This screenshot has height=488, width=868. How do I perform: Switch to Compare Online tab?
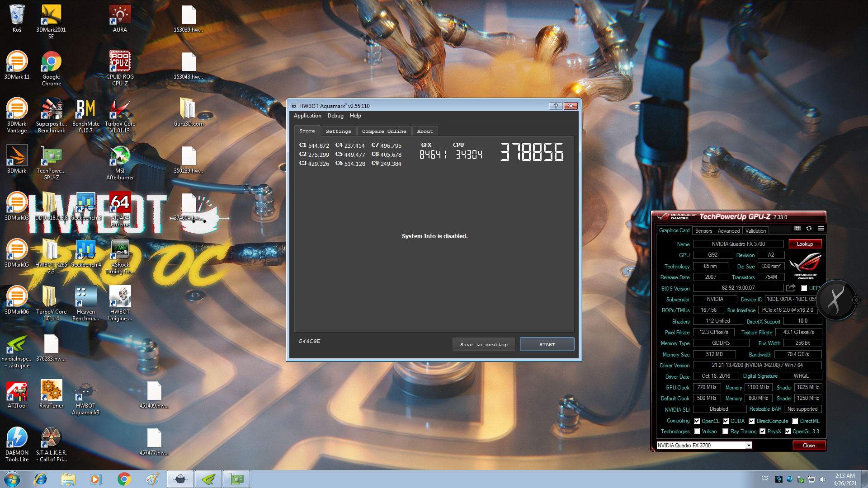click(x=384, y=131)
